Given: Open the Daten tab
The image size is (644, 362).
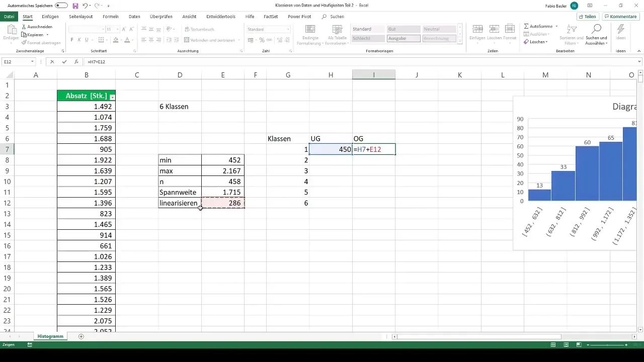Looking at the screenshot, I should pos(134,17).
